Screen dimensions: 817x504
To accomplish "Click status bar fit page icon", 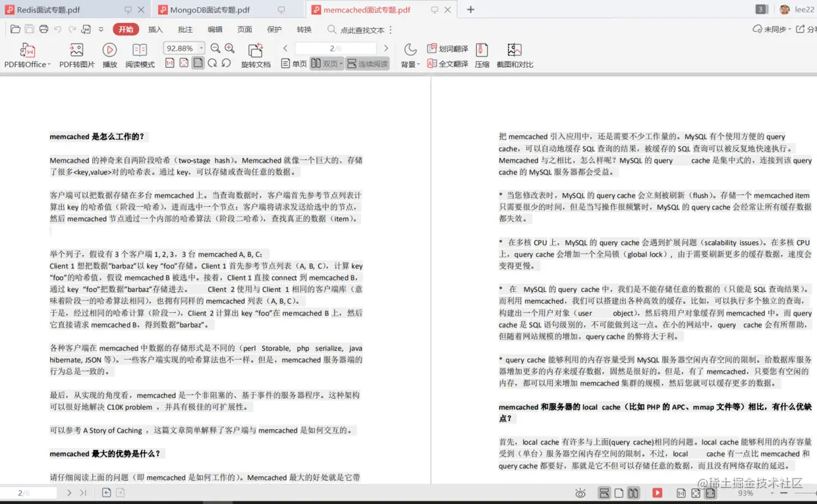I will coord(696,493).
